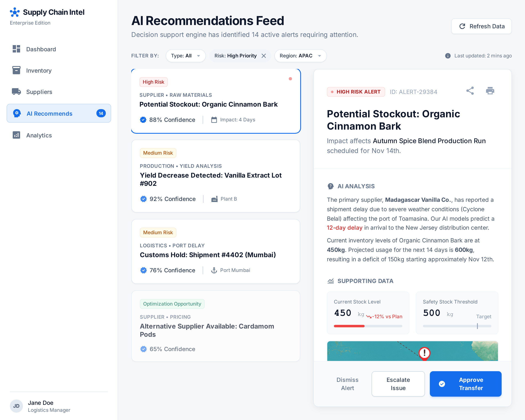Click the anchor icon next to Port Mumbai

(x=214, y=270)
